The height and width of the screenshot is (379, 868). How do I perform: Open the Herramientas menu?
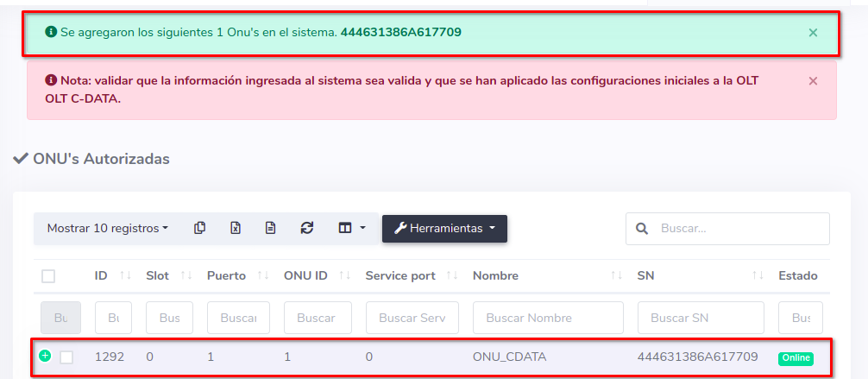point(444,228)
